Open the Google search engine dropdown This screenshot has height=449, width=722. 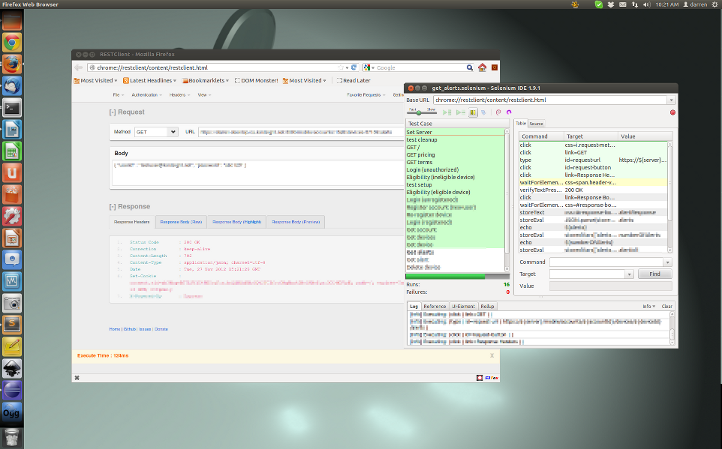pyautogui.click(x=369, y=68)
